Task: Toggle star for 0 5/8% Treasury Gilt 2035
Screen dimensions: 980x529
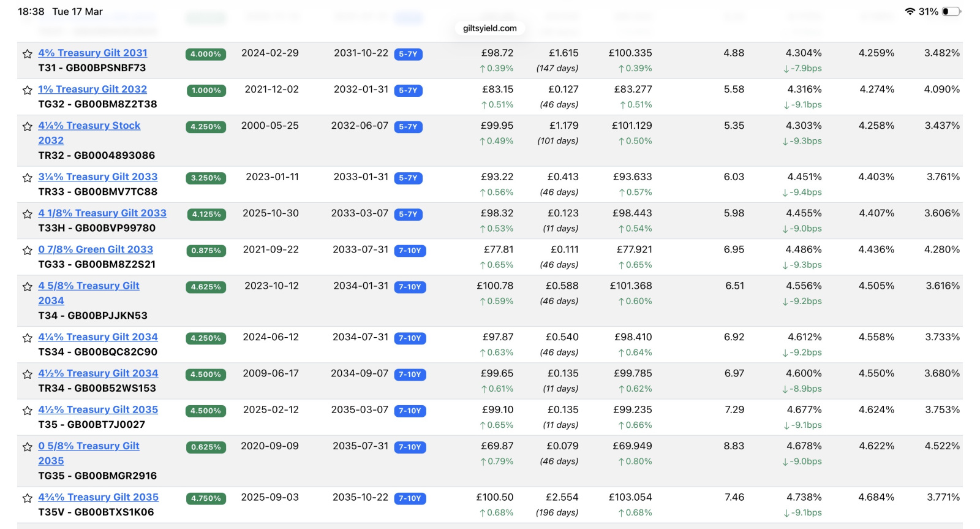Action: [x=27, y=447]
